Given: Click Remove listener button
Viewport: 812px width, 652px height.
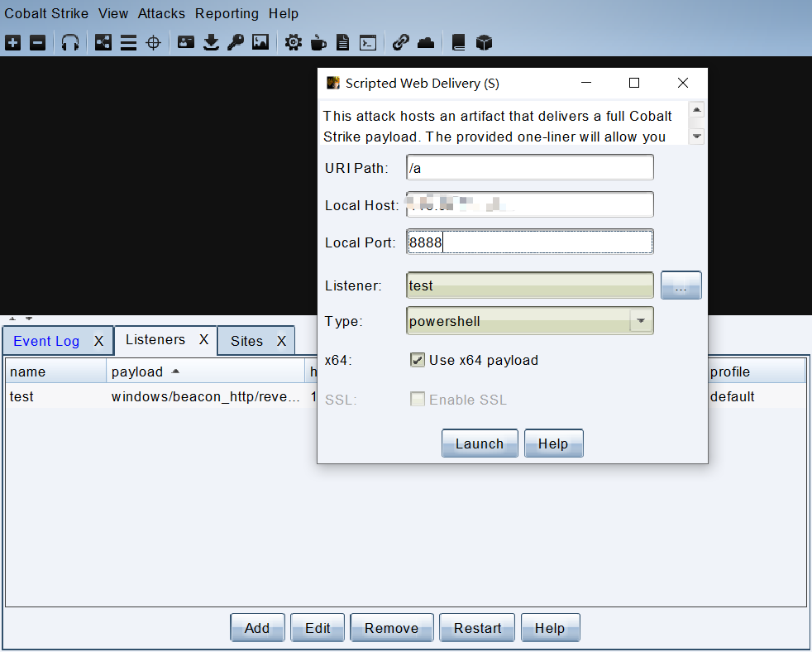Looking at the screenshot, I should pyautogui.click(x=391, y=628).
